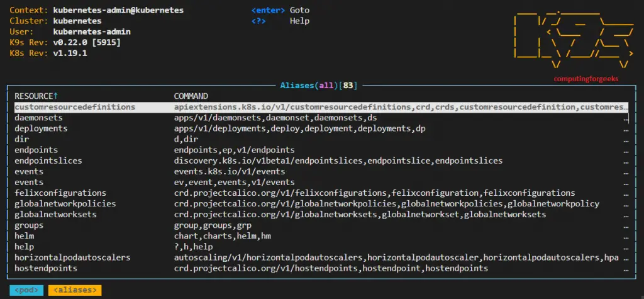The image size is (644, 299).
Task: Select the horizontalpodautoscalers resource row
Action: pos(321,257)
